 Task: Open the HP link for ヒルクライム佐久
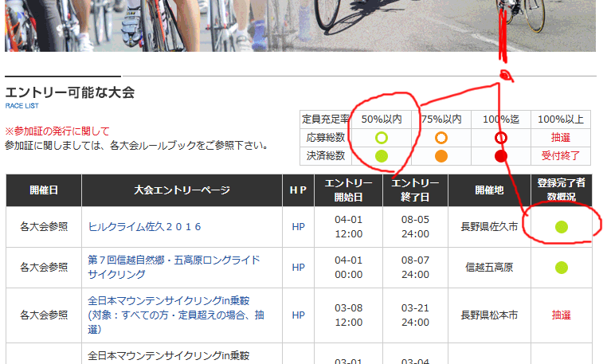[298, 227]
